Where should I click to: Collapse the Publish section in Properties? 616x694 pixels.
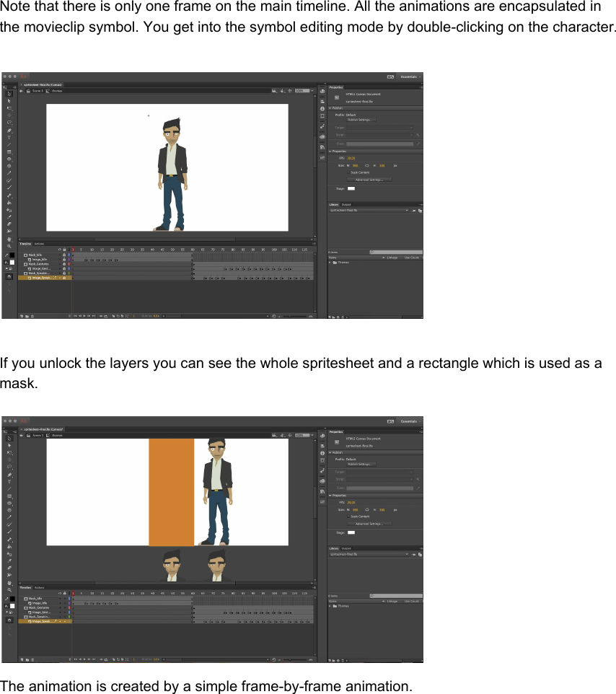click(330, 108)
